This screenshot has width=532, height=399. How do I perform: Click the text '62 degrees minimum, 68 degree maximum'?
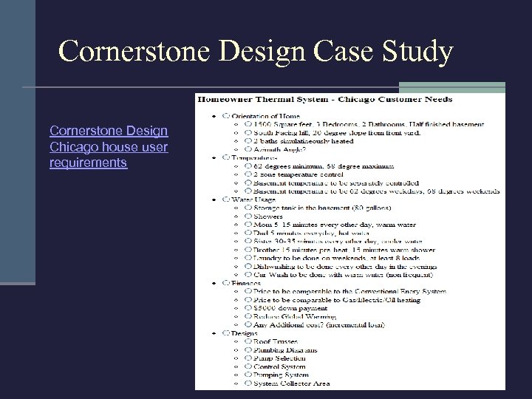click(x=324, y=166)
